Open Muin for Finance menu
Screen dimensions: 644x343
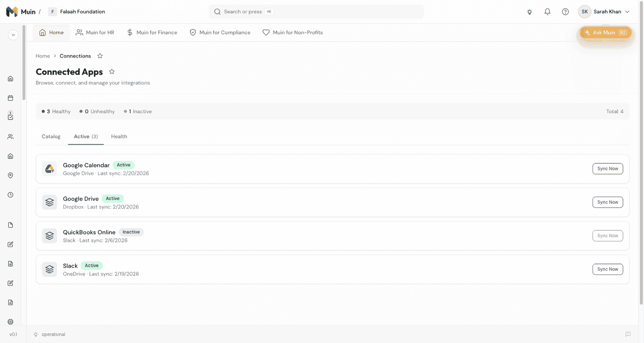pyautogui.click(x=152, y=33)
